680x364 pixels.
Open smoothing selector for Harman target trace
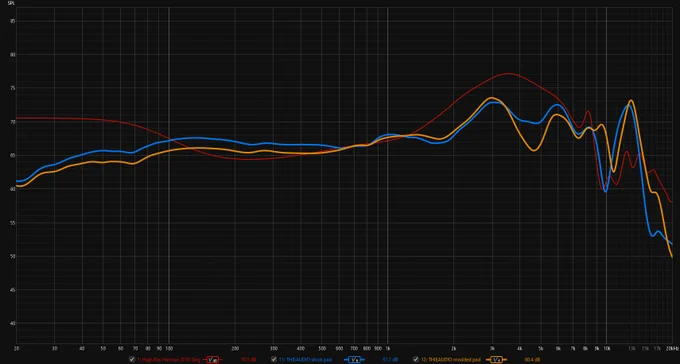coord(212,359)
